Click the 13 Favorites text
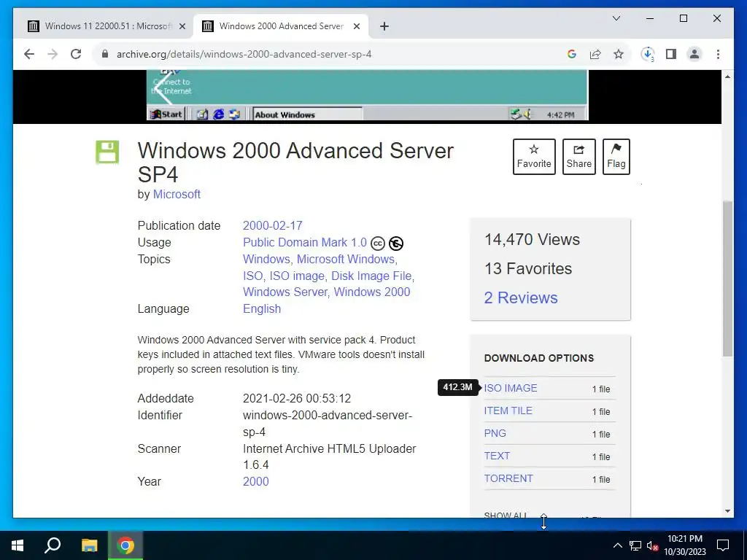Viewport: 747px width, 560px height. (528, 268)
